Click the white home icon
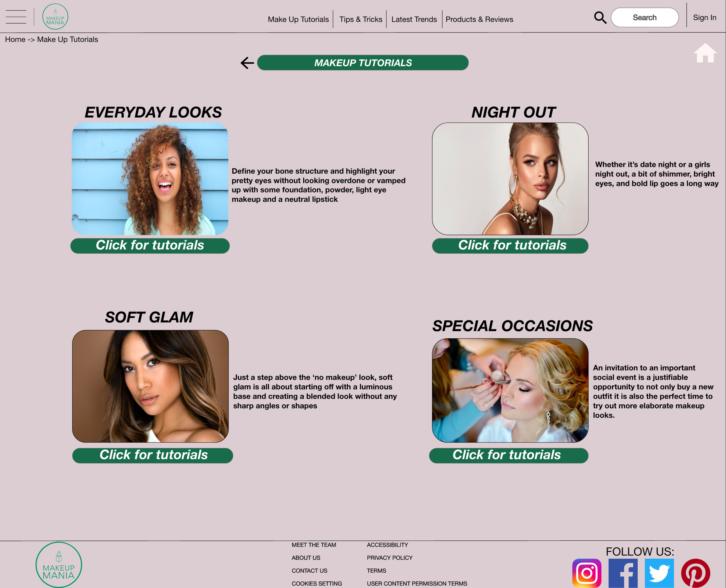 click(705, 53)
